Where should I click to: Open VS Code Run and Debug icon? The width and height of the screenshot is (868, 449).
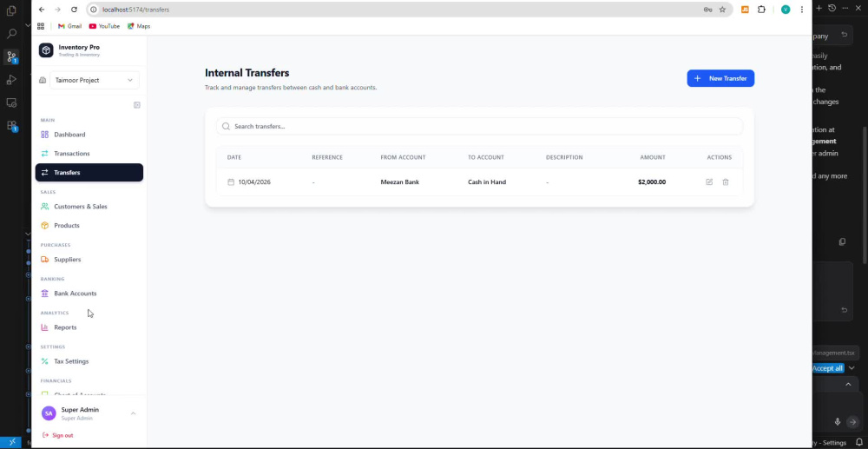point(11,80)
